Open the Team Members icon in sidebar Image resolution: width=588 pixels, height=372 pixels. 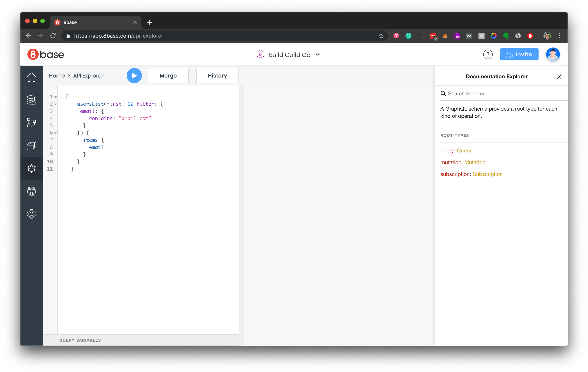(32, 191)
